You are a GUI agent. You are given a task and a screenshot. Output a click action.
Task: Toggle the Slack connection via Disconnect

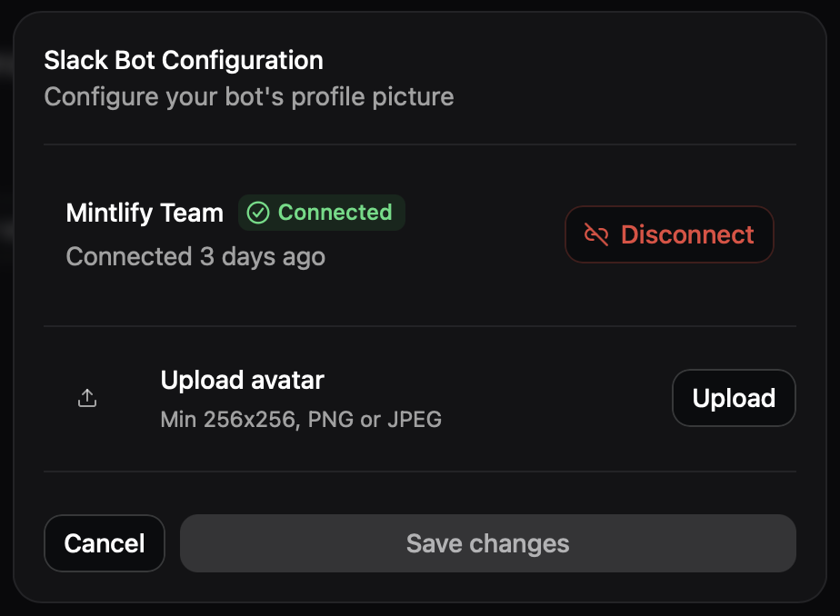669,234
